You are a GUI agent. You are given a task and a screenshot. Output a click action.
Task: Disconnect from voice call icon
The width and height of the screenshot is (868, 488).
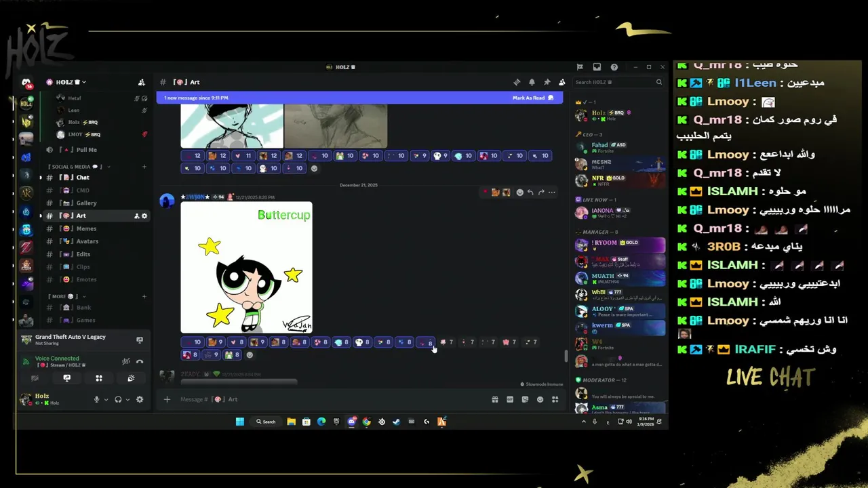[140, 361]
